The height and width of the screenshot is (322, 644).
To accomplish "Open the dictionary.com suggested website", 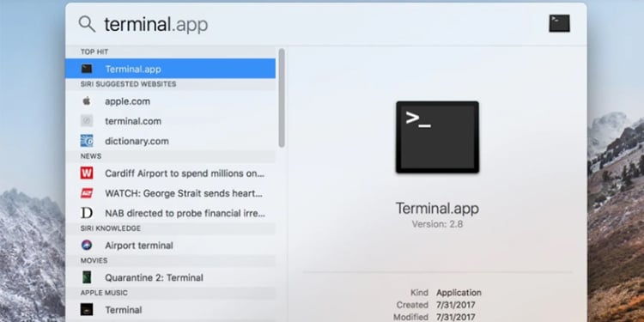I will coord(171,141).
